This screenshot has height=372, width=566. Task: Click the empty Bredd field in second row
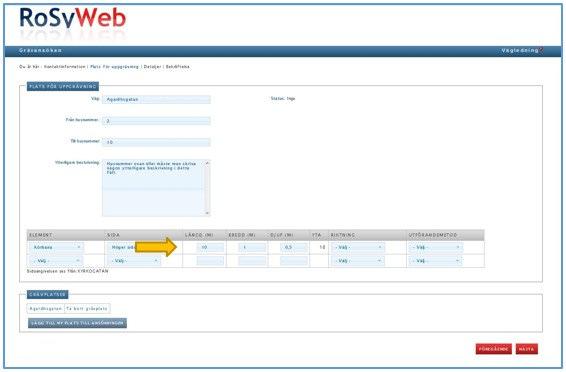252,261
